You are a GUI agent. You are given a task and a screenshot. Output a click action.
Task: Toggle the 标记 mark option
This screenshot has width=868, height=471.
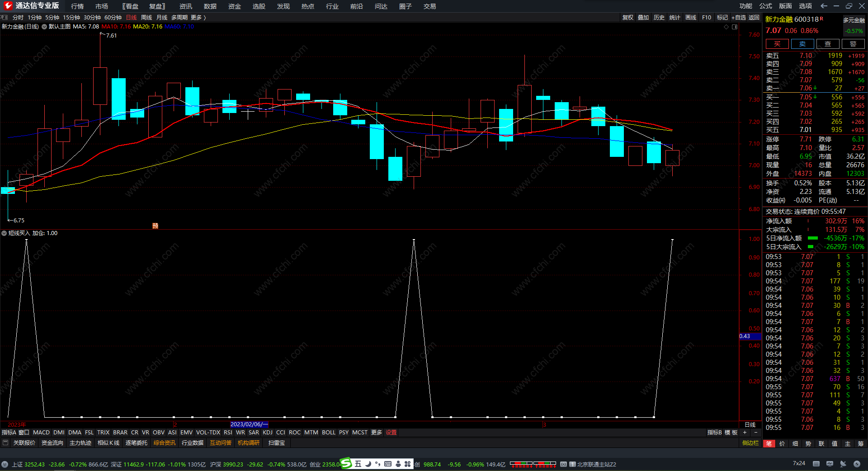coord(722,18)
